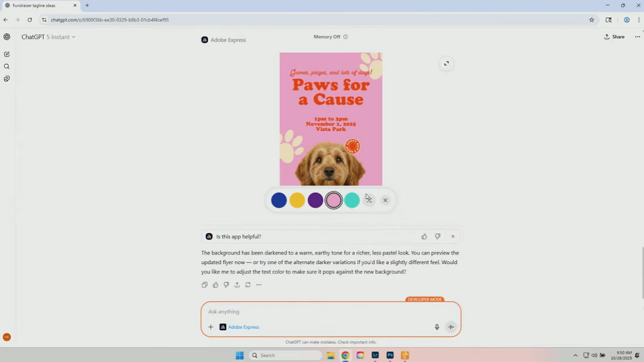Regenerate the assistant response
644x362 pixels.
click(248, 285)
